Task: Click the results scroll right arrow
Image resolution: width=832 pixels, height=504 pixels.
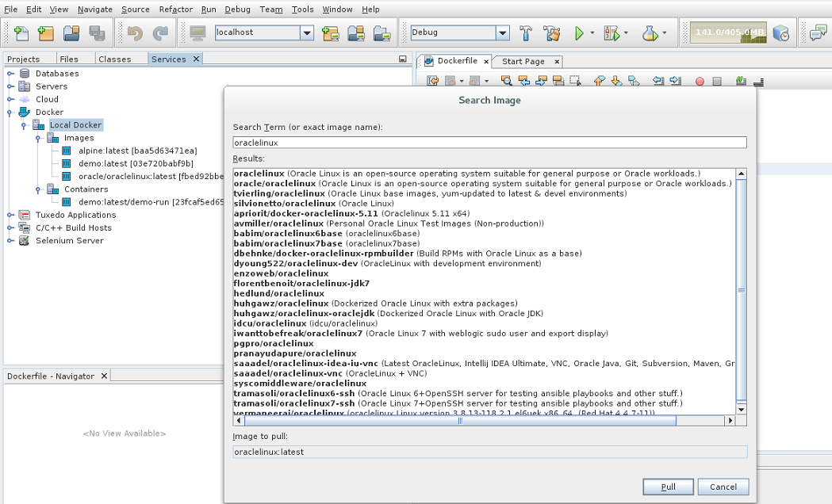Action: pos(730,421)
